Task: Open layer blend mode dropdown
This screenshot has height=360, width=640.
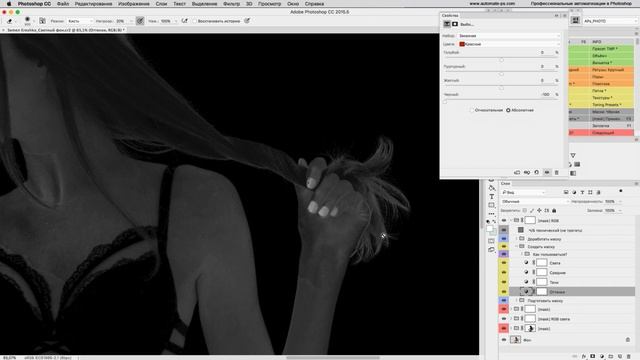Action: point(535,202)
